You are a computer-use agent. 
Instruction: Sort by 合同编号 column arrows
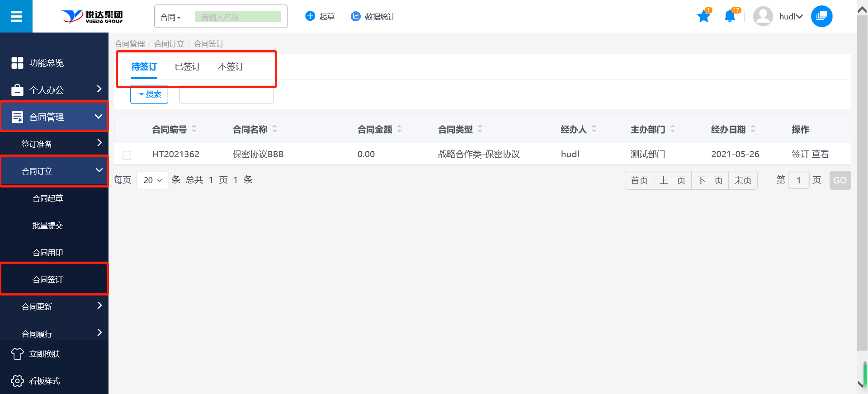click(194, 129)
